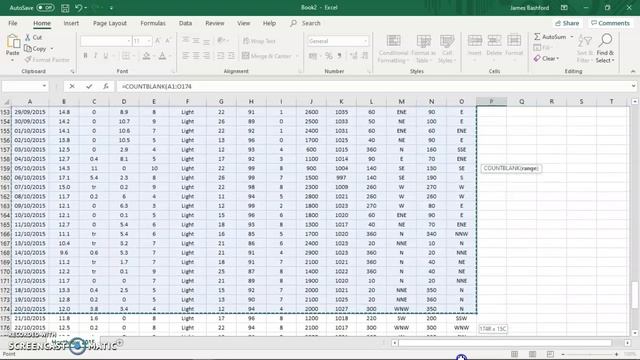Click the Format Painter button

pyautogui.click(x=47, y=60)
